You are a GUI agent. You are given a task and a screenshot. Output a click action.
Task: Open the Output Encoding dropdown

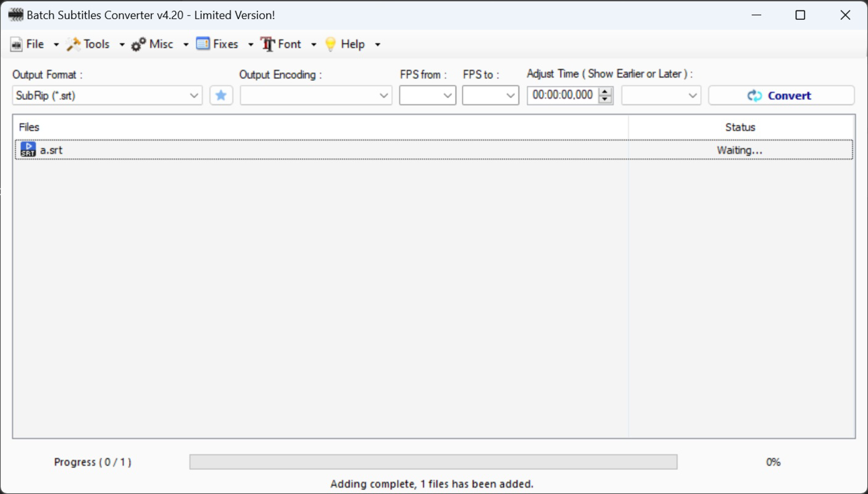316,96
